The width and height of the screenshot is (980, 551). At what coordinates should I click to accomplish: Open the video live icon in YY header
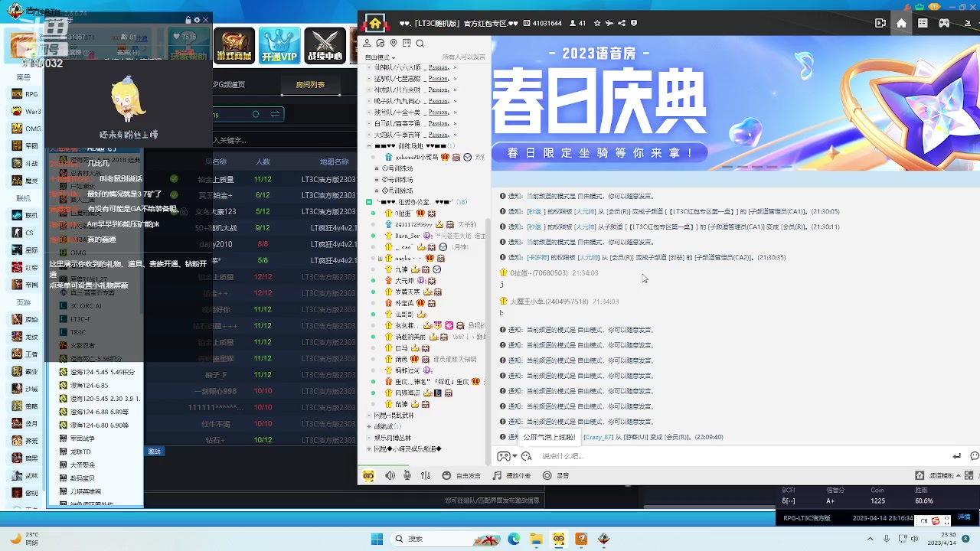(880, 23)
